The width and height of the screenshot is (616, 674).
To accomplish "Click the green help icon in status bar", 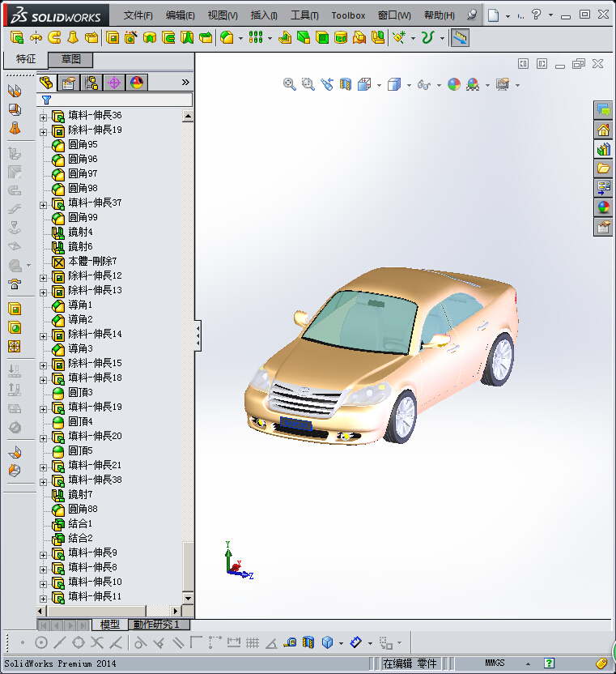I will (549, 663).
